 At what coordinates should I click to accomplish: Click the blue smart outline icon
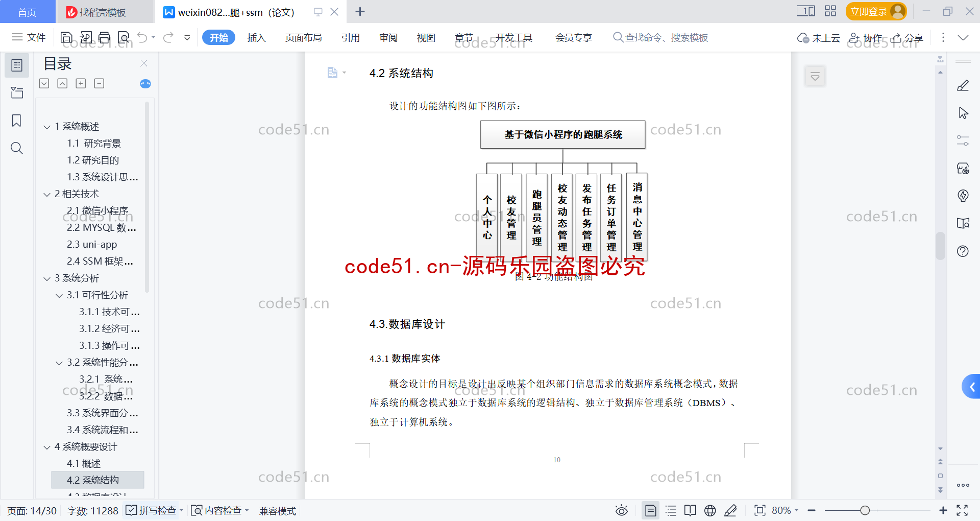145,83
